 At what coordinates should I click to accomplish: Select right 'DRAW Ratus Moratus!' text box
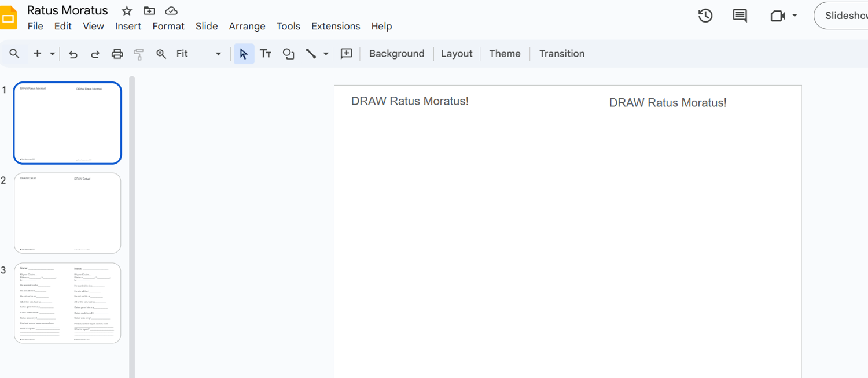668,103
